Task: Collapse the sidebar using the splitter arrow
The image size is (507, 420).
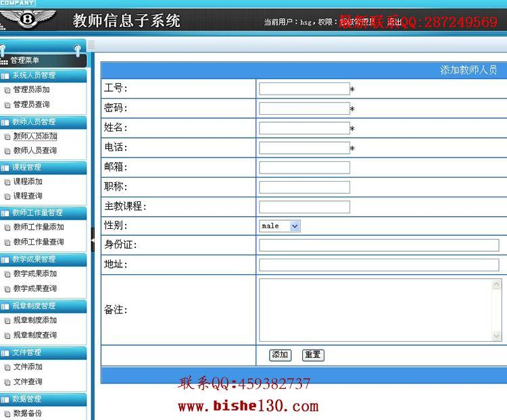Action: [93, 240]
